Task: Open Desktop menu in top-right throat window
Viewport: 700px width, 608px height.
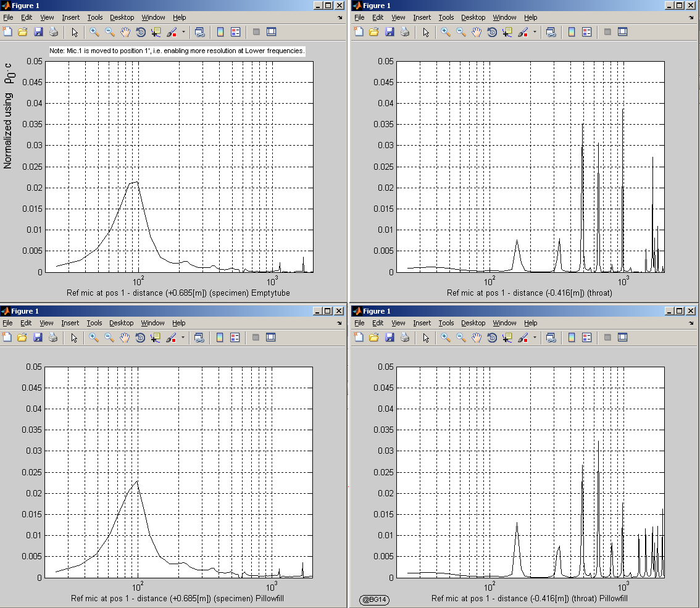Action: (x=473, y=17)
